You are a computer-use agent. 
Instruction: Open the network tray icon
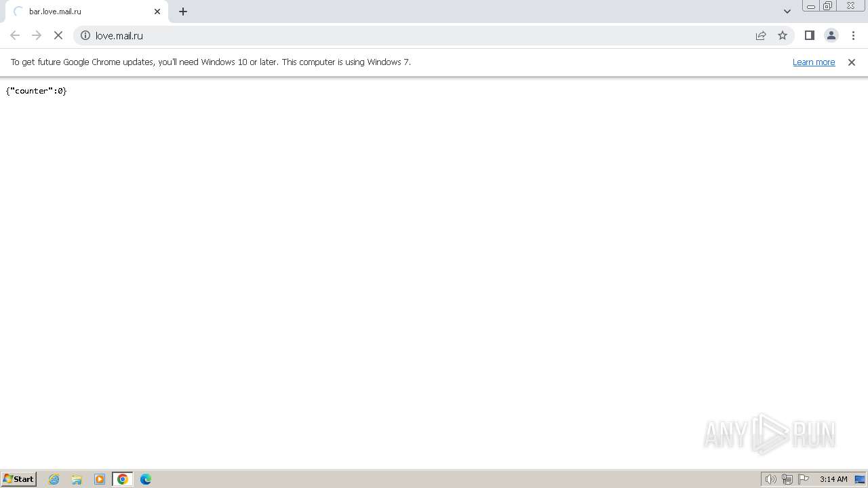787,479
